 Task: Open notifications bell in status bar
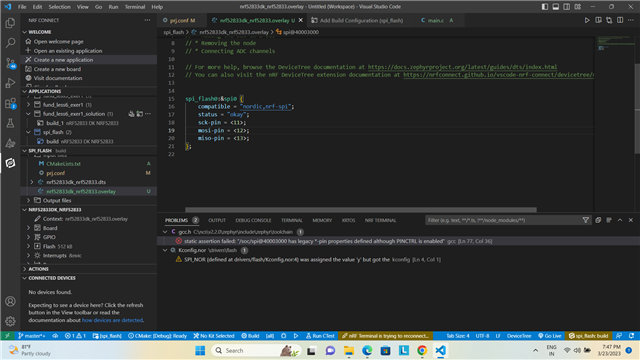pos(631,336)
